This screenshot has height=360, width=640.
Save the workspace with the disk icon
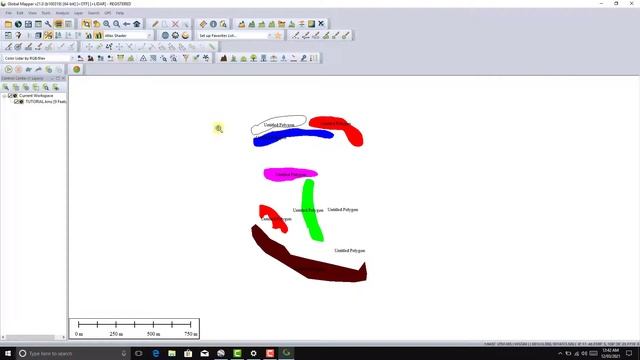[x=28, y=24]
